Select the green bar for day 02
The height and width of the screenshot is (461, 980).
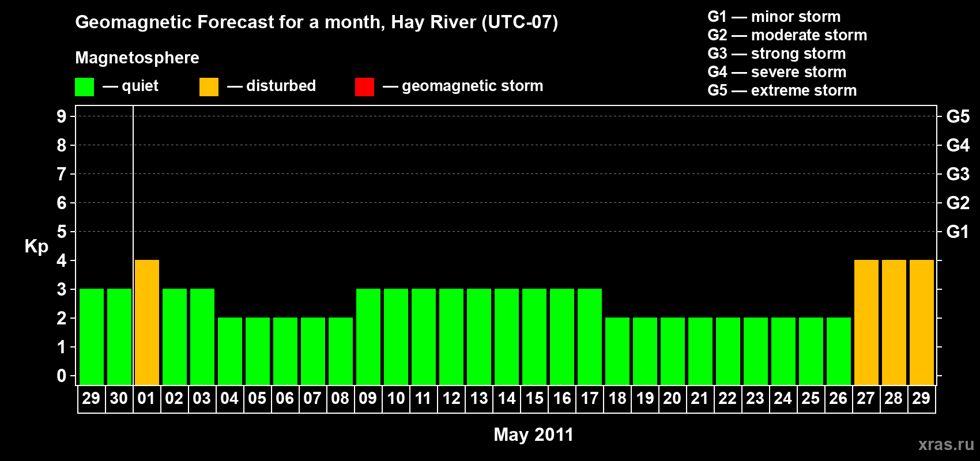coord(175,337)
